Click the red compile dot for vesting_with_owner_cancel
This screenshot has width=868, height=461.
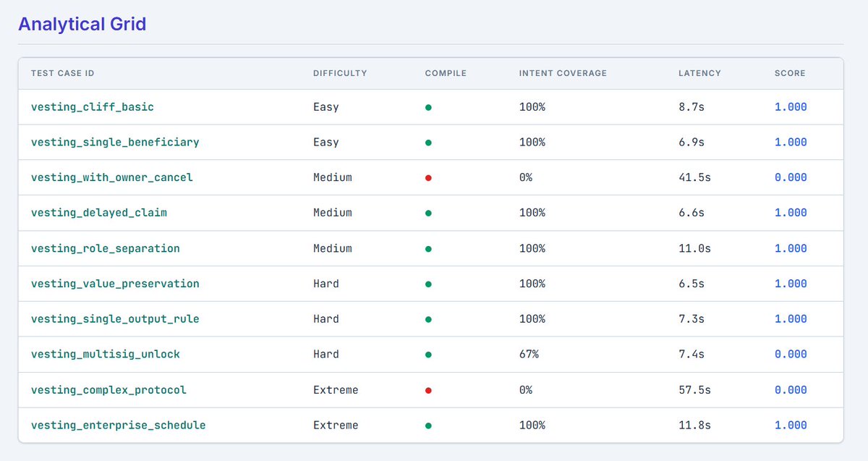(x=428, y=178)
